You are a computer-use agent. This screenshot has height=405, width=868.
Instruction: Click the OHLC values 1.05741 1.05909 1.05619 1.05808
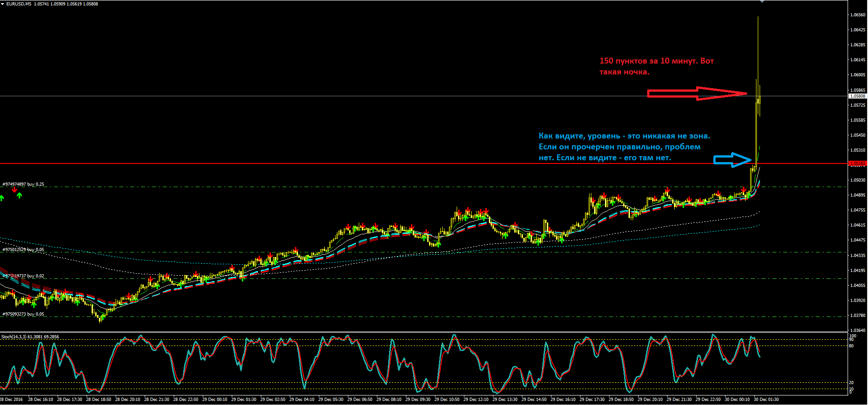[x=66, y=4]
